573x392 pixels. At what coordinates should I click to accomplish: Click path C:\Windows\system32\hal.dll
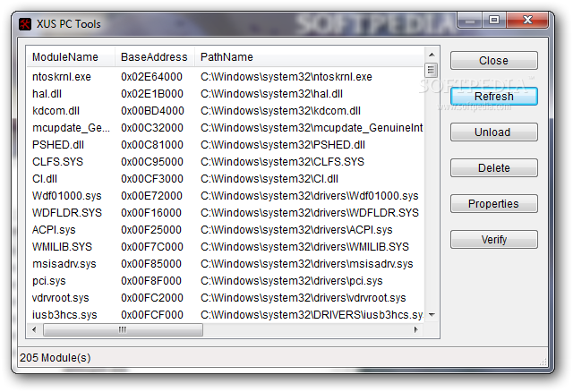(x=271, y=94)
